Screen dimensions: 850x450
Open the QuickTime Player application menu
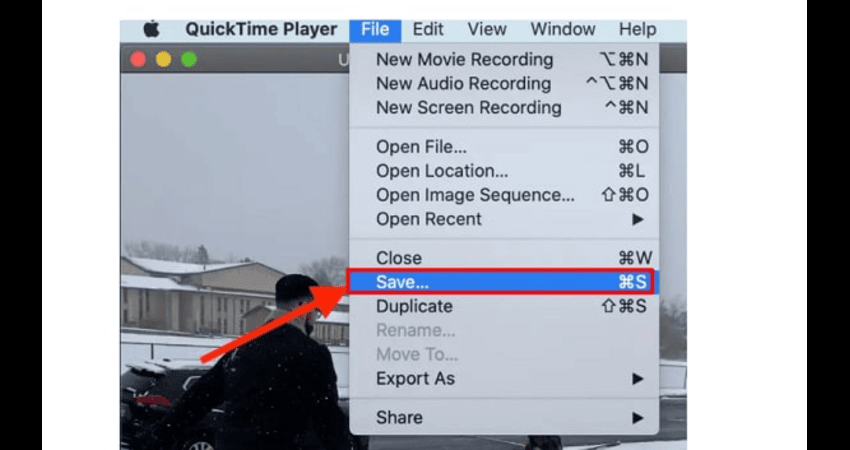[261, 29]
